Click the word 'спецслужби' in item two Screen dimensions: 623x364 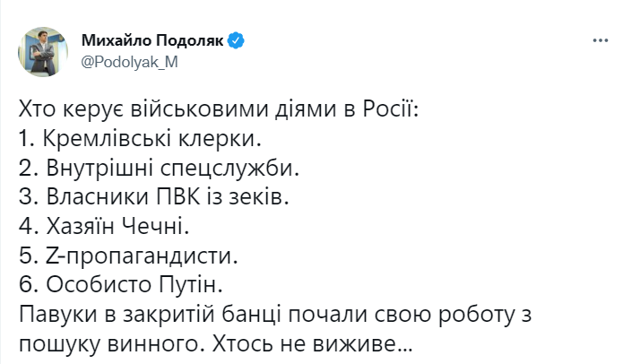tap(229, 169)
